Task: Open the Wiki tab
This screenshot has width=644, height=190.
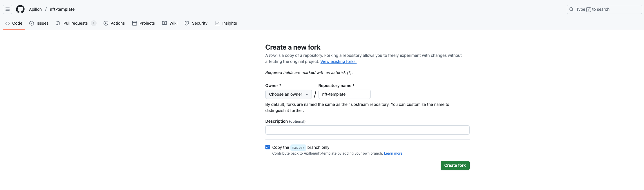Action: tap(170, 23)
